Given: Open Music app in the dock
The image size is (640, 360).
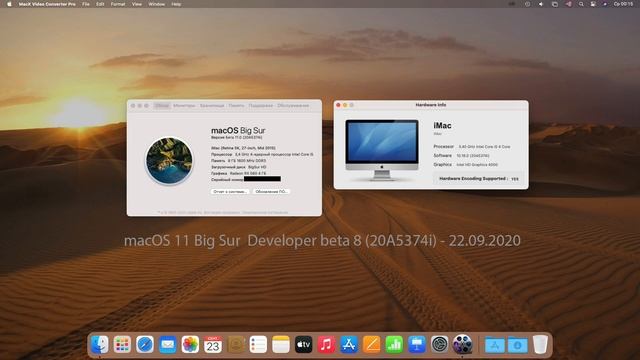Looking at the screenshot, I should (x=326, y=344).
